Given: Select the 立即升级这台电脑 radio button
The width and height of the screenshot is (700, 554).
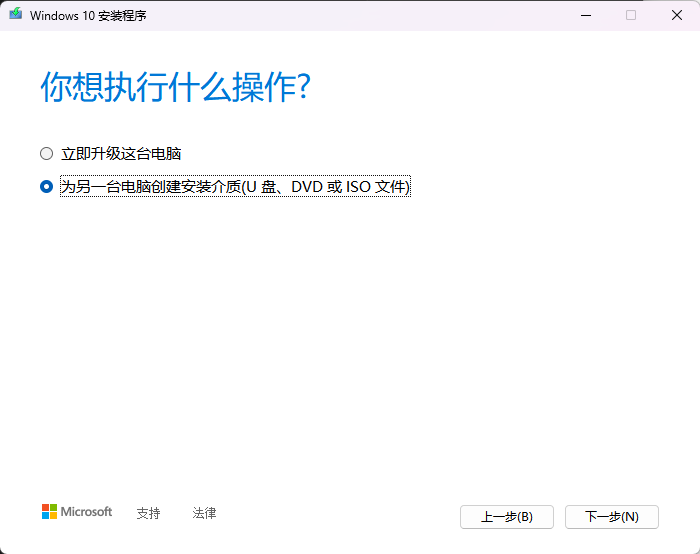Looking at the screenshot, I should pos(46,154).
